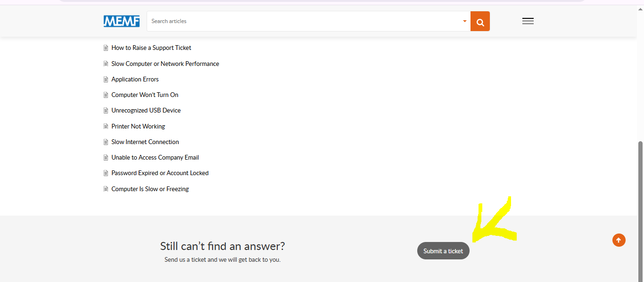Open How to Raise a Support Ticket
Screen dimensions: 644x282
151,48
